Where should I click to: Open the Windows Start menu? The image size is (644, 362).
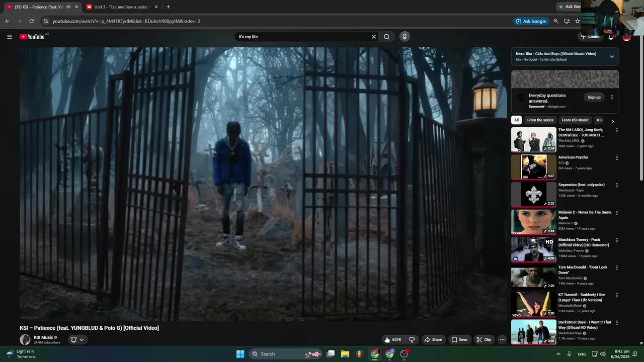[x=240, y=354]
